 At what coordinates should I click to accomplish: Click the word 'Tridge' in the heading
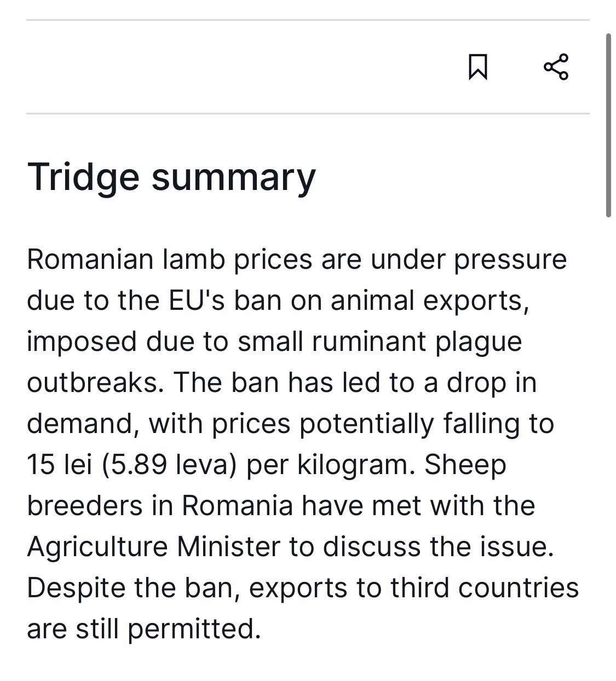pos(83,178)
